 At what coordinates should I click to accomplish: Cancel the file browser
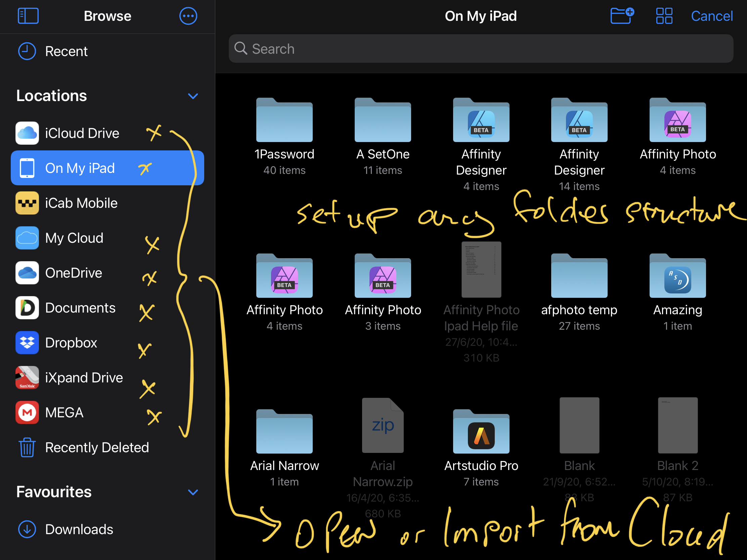[711, 16]
